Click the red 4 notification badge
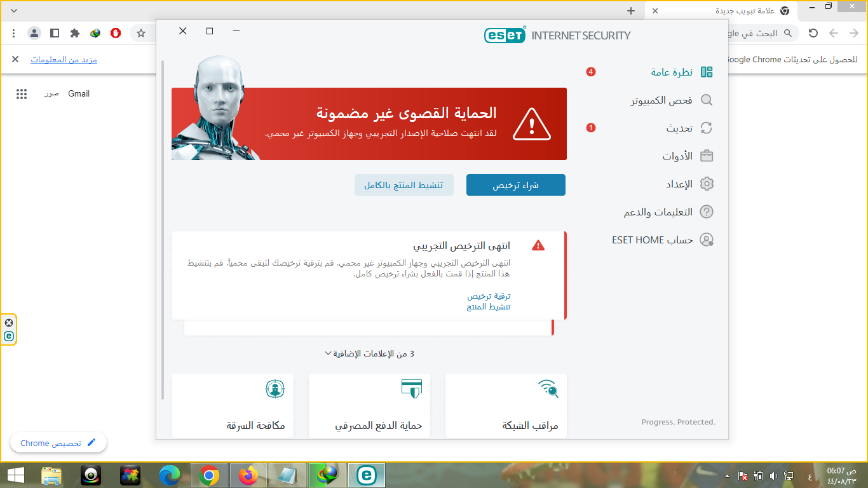868x488 pixels. (590, 72)
